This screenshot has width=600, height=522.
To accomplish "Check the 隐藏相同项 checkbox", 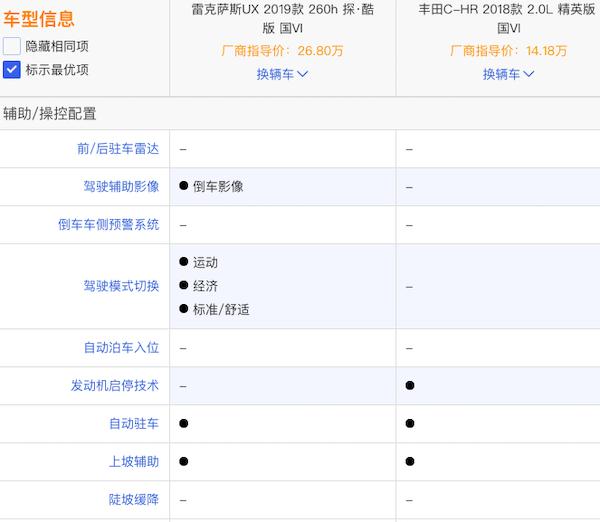I will 11,46.
